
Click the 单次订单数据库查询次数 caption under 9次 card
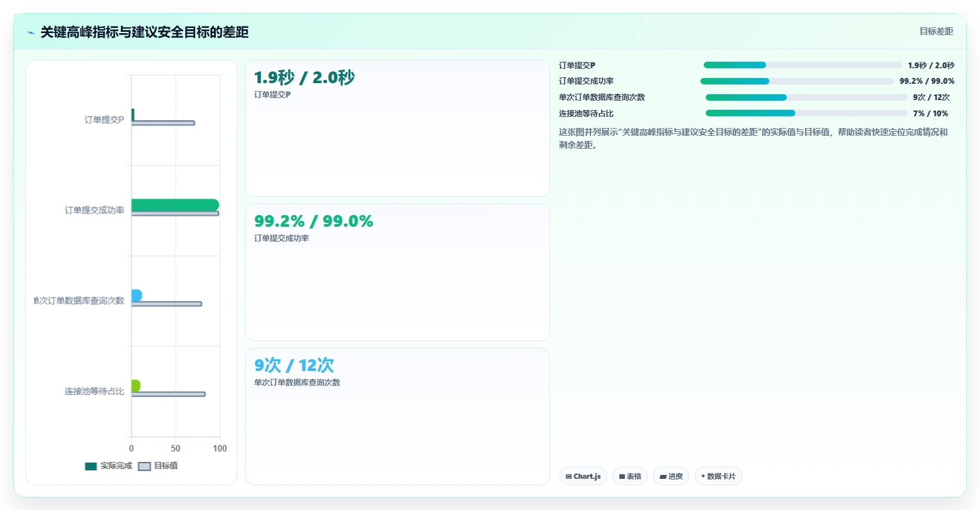[x=297, y=383]
